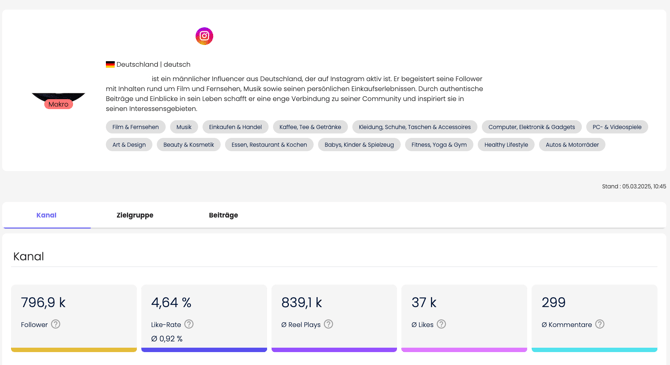670x365 pixels.
Task: Open the Instagram profile icon
Action: tap(204, 36)
